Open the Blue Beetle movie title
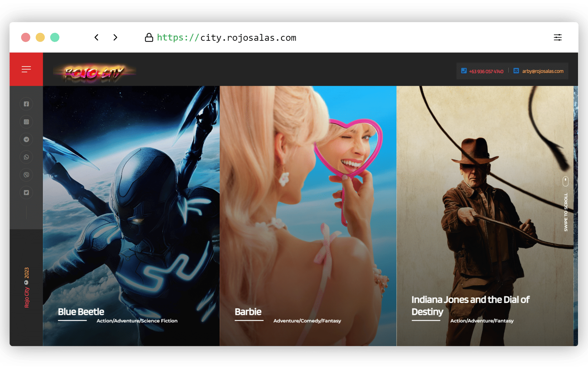The image size is (588, 368). point(81,312)
